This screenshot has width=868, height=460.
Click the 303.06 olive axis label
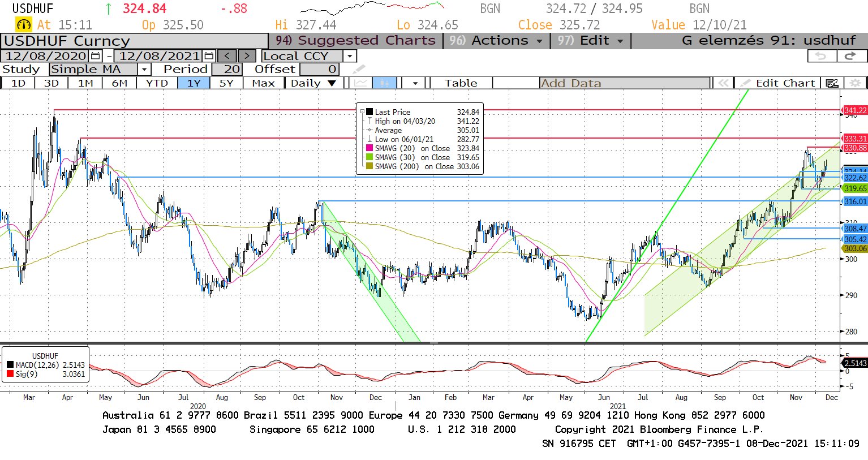coord(855,248)
